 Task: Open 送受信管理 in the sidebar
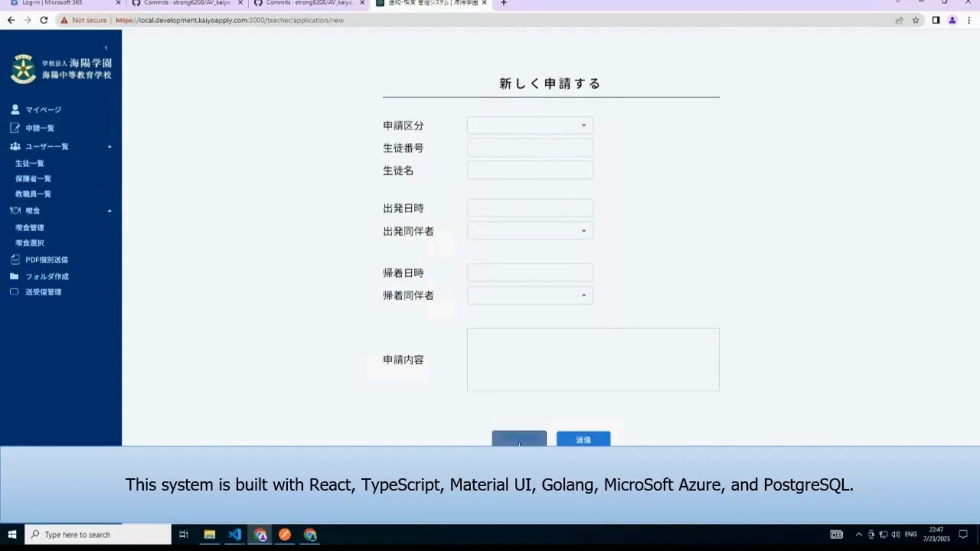pyautogui.click(x=43, y=292)
